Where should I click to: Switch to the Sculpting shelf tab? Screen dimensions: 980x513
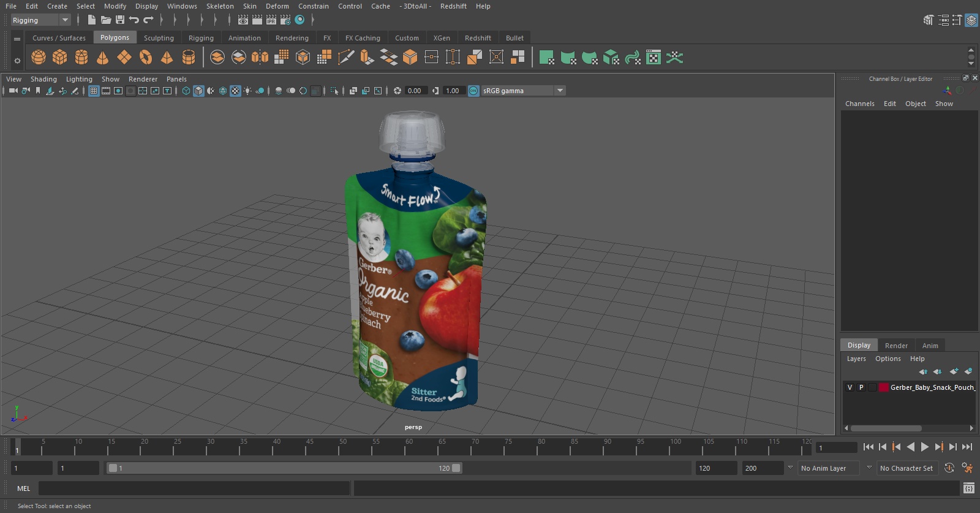click(x=159, y=38)
